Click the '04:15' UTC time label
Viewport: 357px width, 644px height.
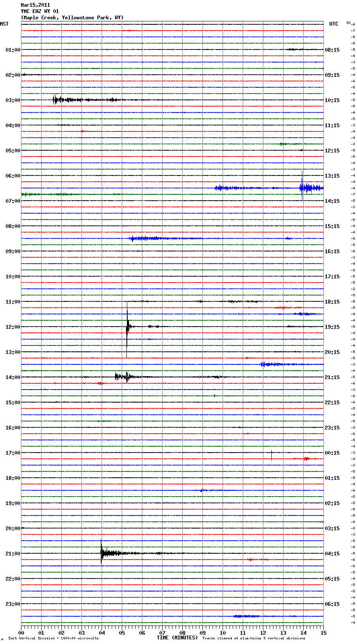pyautogui.click(x=332, y=554)
